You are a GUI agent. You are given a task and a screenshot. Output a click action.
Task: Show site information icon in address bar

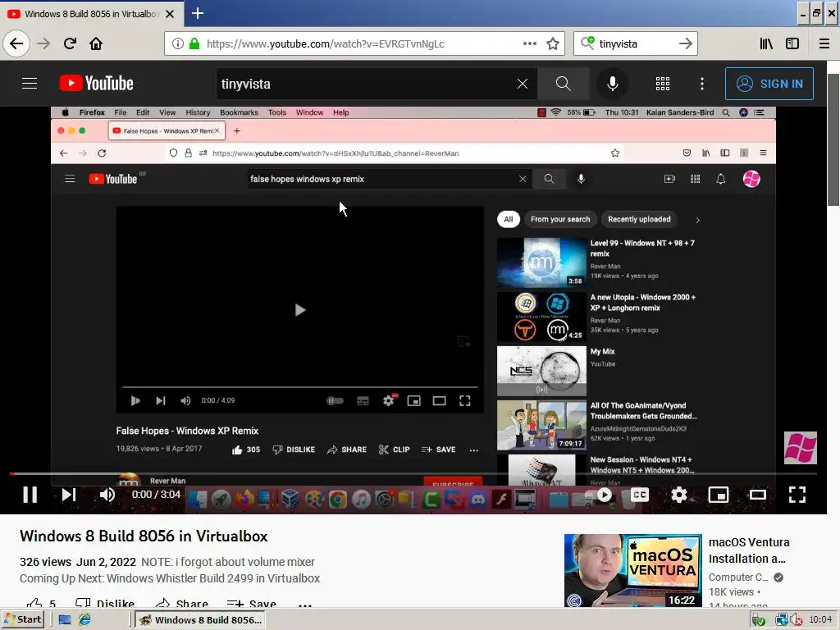pos(178,43)
